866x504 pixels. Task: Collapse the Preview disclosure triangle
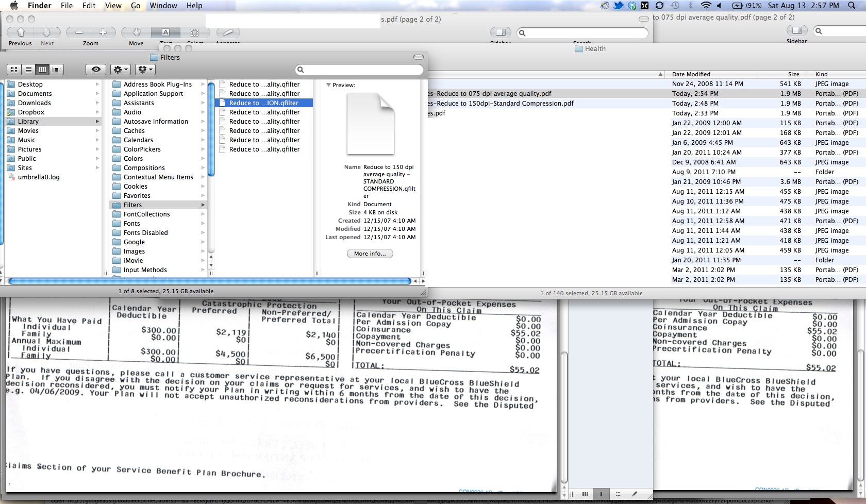(x=328, y=85)
